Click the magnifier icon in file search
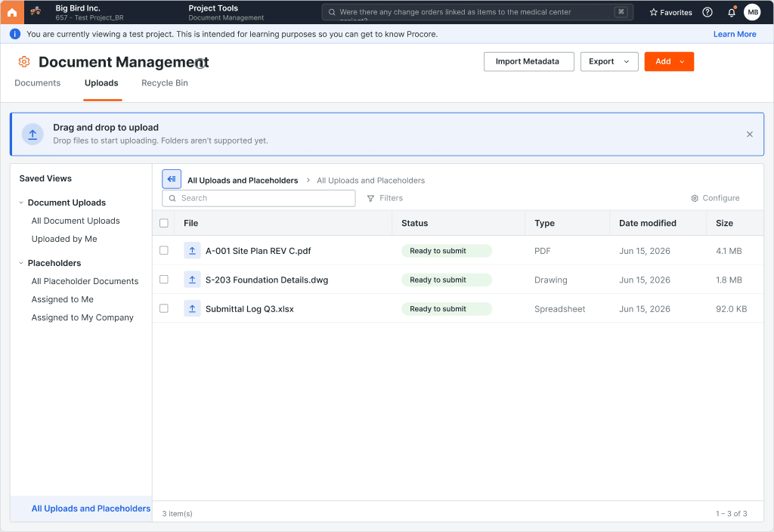The image size is (774, 532). 172,199
